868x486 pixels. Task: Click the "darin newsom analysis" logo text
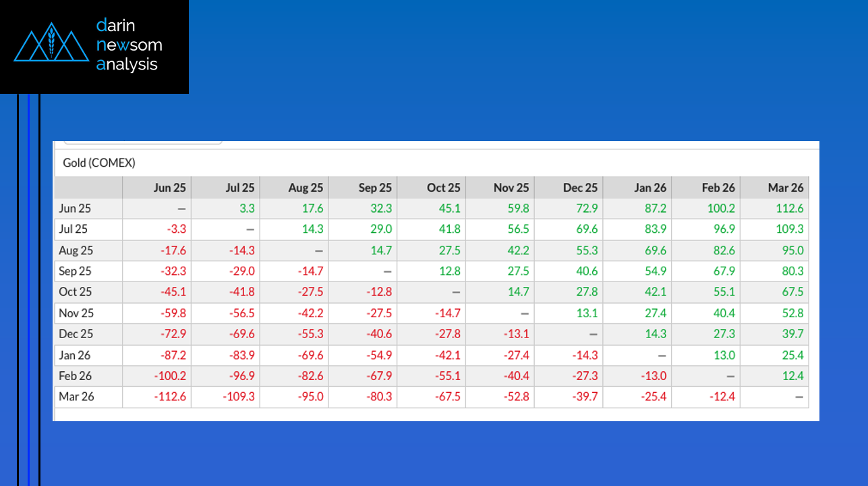[128, 45]
